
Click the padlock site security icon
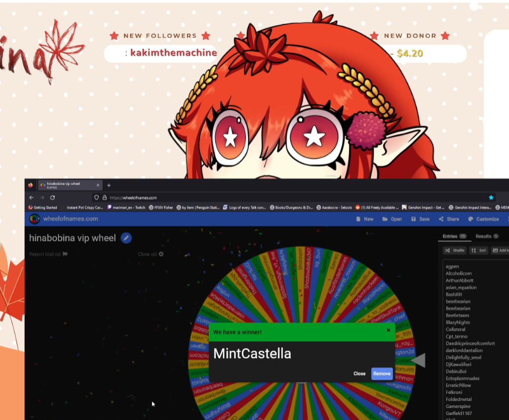pos(105,197)
